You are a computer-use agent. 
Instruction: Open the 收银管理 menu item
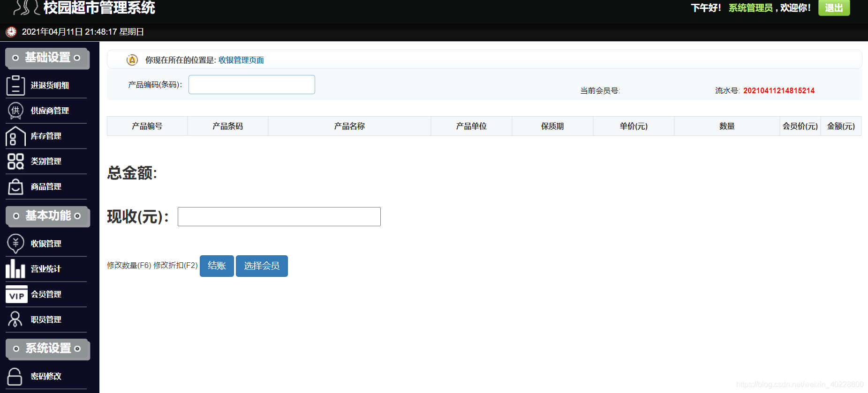(x=46, y=244)
